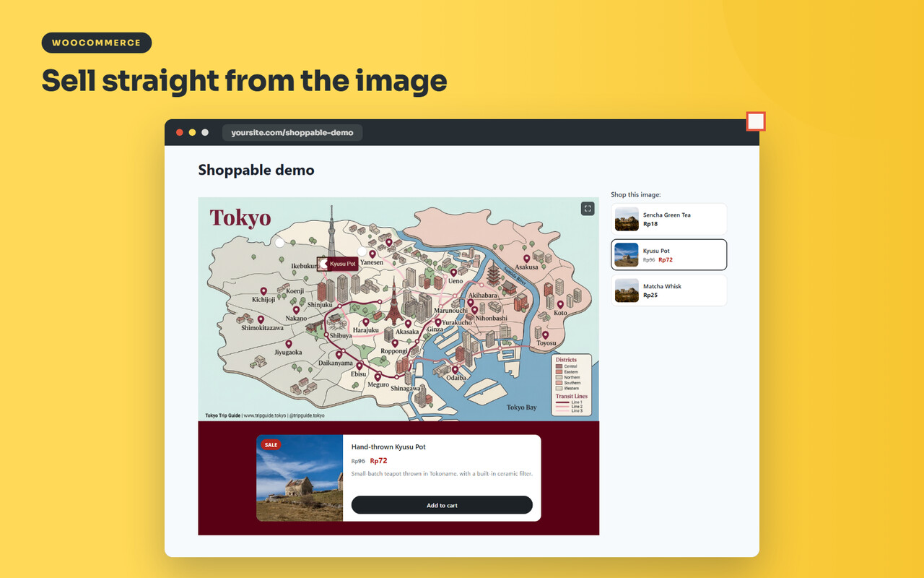924x578 pixels.
Task: Focus the yoursite.com/shoppable-demo address field
Action: pos(292,133)
